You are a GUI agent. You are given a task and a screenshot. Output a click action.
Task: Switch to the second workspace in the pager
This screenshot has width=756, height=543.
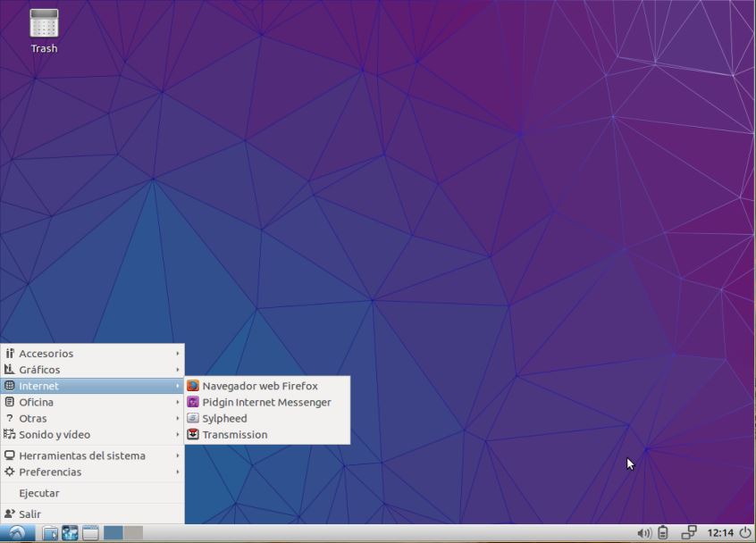click(133, 533)
